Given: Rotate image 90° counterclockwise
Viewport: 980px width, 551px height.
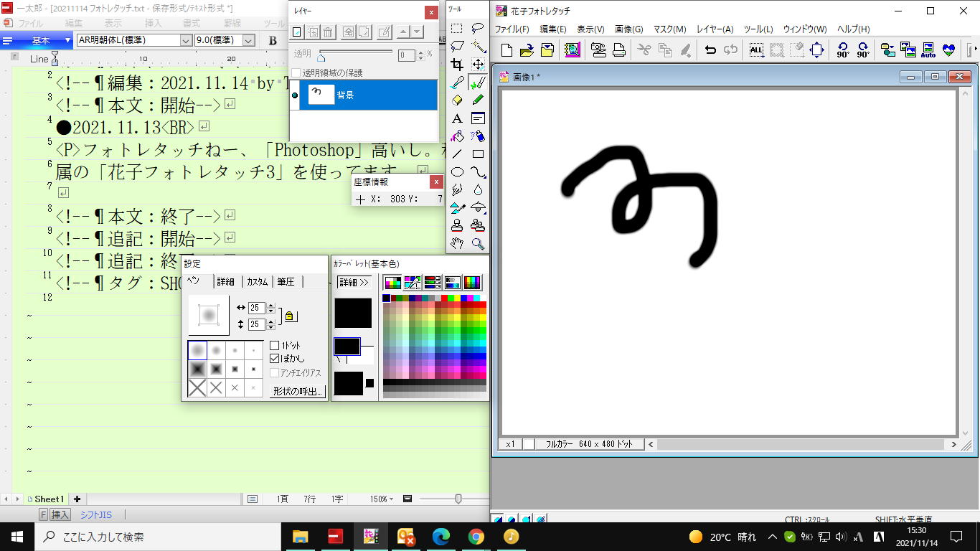Looking at the screenshot, I should pos(843,50).
